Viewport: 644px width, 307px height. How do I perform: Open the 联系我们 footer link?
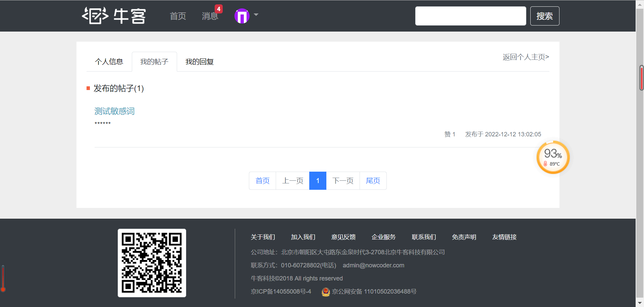coord(424,237)
